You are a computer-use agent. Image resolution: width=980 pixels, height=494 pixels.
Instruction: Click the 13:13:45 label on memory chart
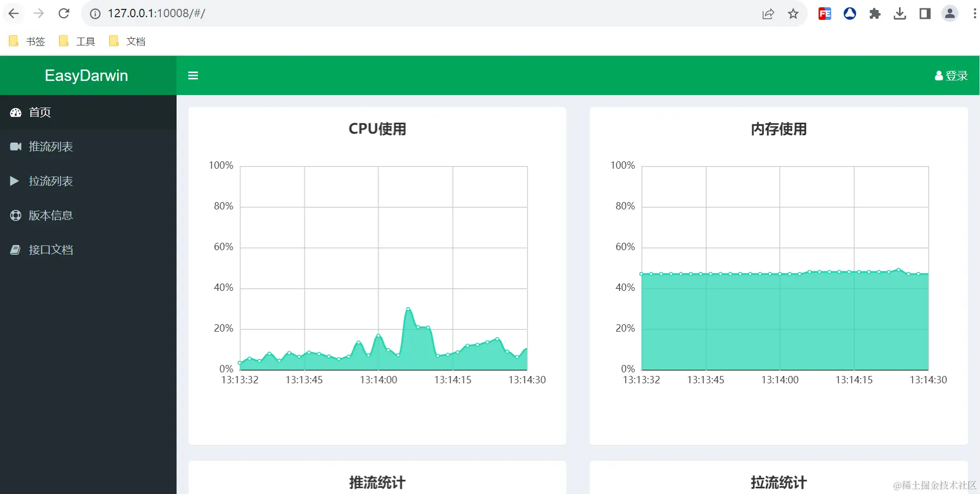tap(705, 380)
